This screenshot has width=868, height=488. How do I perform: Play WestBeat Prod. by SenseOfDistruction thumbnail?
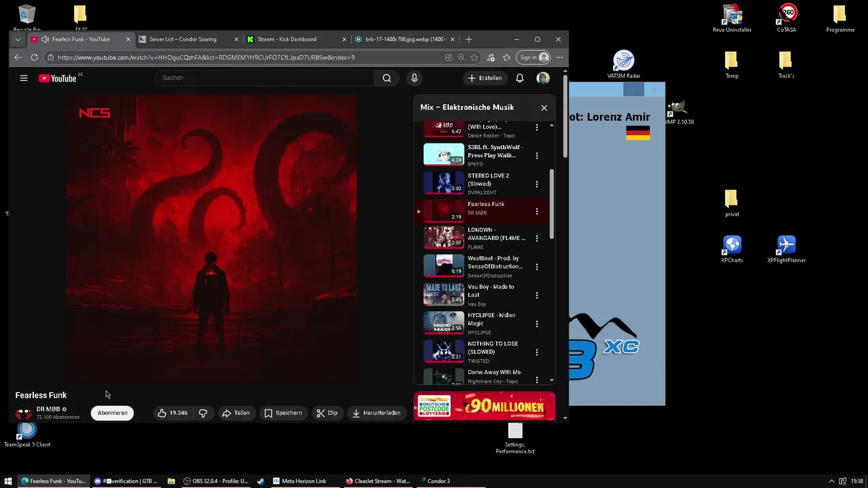click(443, 266)
